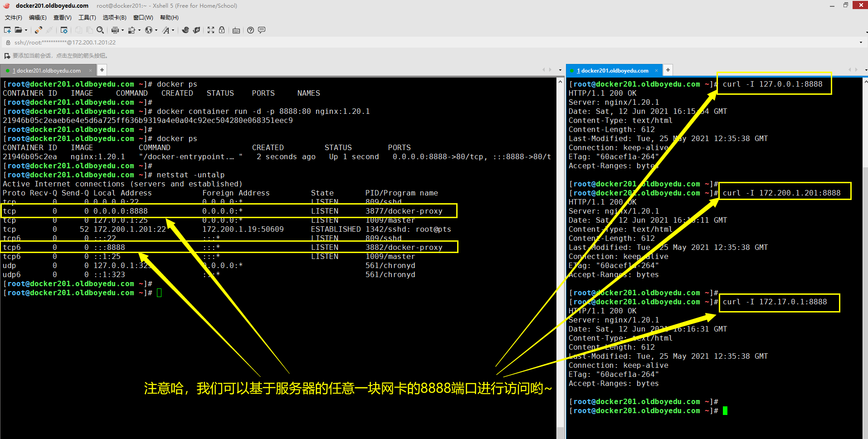This screenshot has height=439, width=868.
Task: Click the New Session icon
Action: [x=7, y=30]
